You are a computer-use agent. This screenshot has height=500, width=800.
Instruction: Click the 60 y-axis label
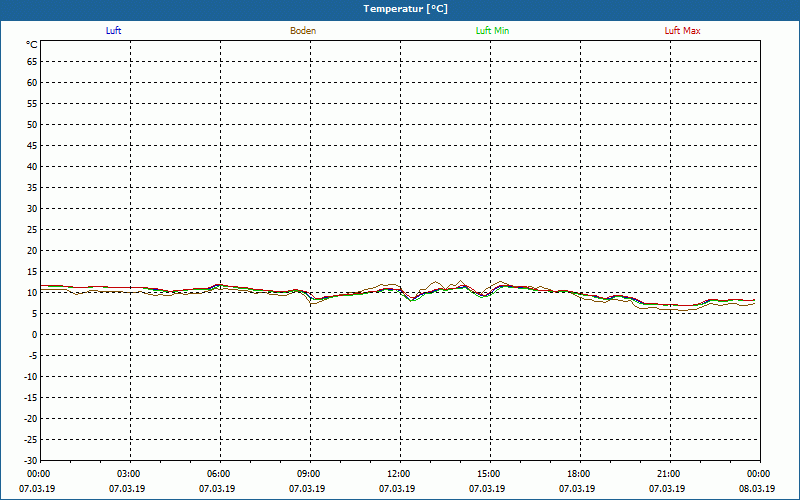click(32, 83)
